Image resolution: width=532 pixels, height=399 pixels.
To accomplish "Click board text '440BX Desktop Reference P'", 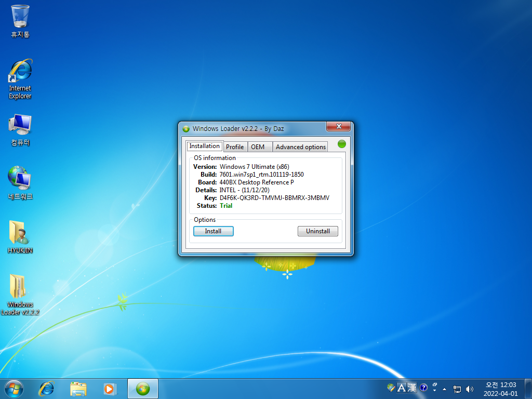I will (x=257, y=182).
